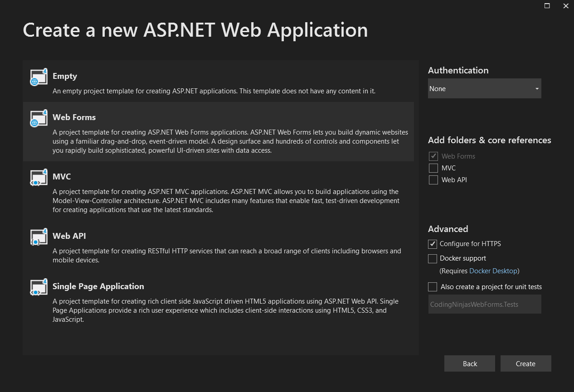
Task: Click the MVC template icon
Action: [x=39, y=178]
